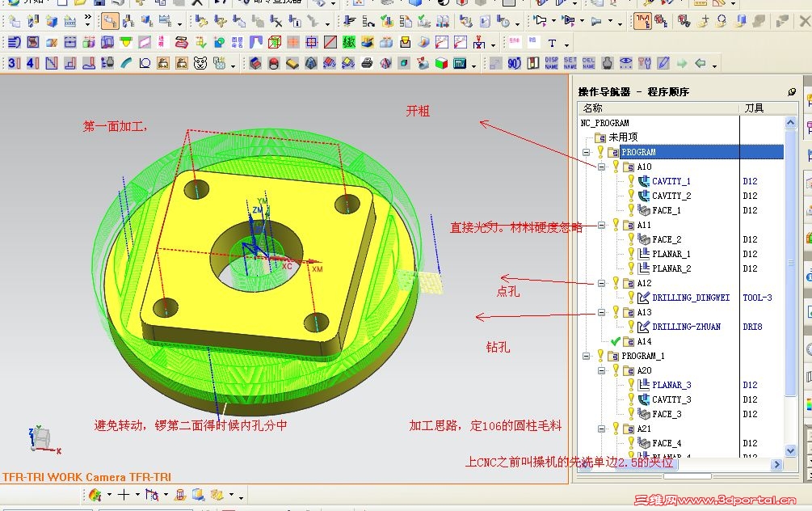Collapse the A20 group

click(x=602, y=370)
